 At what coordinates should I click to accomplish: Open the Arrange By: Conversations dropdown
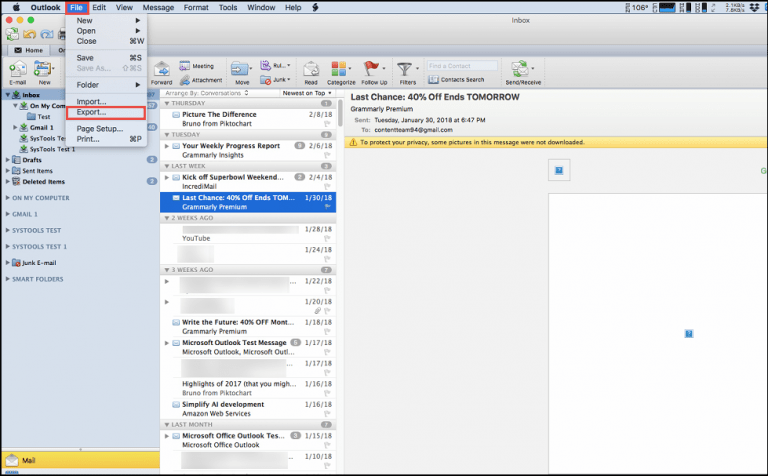point(206,93)
